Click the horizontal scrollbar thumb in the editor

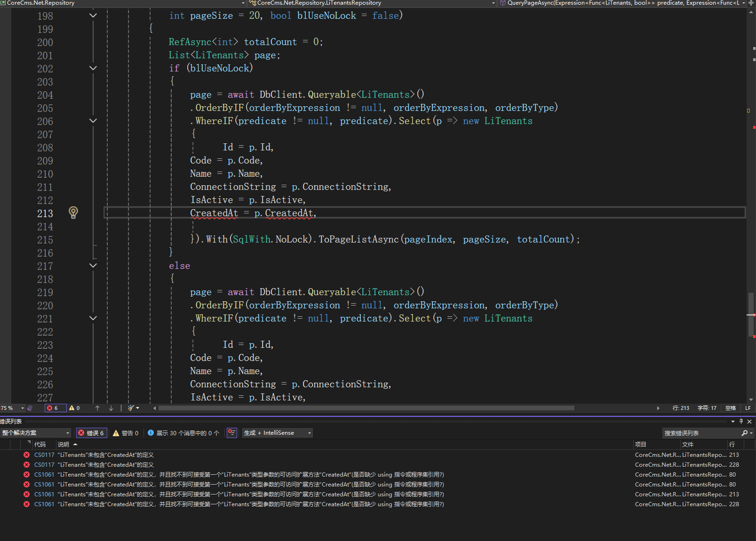click(x=366, y=408)
